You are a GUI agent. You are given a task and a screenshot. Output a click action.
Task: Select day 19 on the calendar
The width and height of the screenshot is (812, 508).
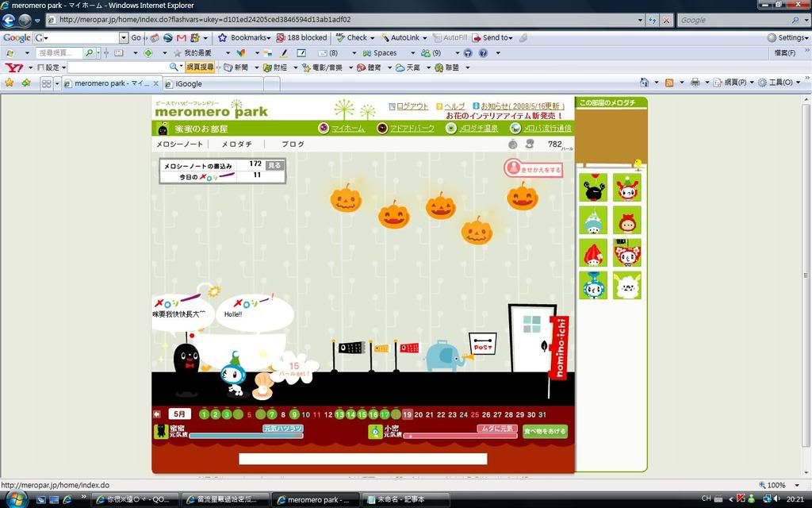pos(408,414)
